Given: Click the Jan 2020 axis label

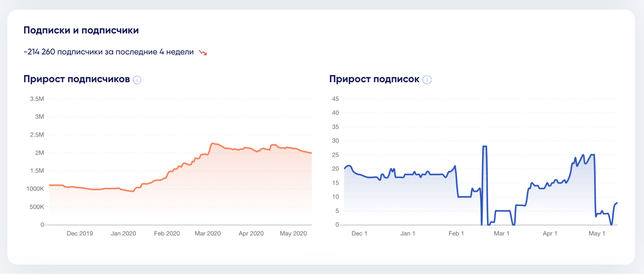Looking at the screenshot, I should tap(123, 233).
